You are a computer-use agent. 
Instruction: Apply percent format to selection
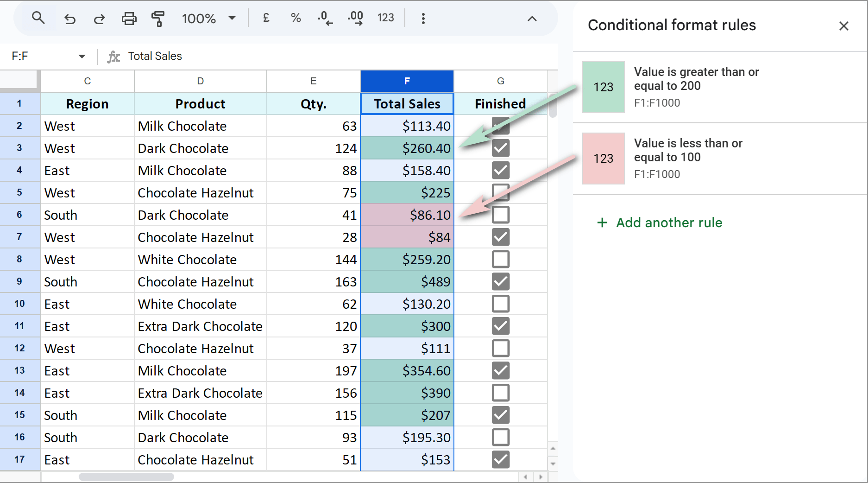pyautogui.click(x=296, y=19)
